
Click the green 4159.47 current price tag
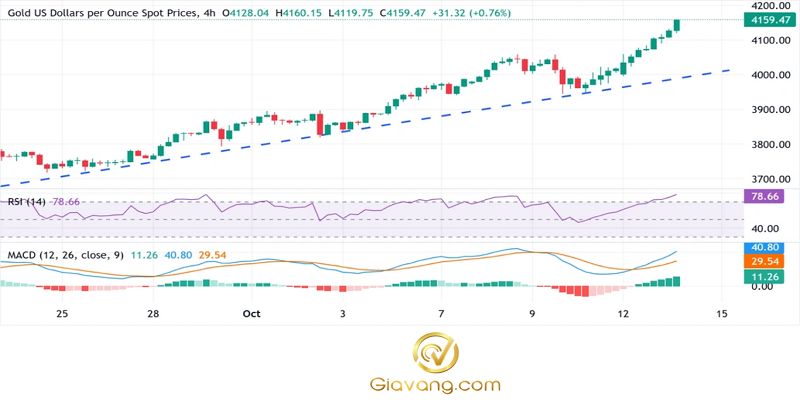tap(771, 19)
